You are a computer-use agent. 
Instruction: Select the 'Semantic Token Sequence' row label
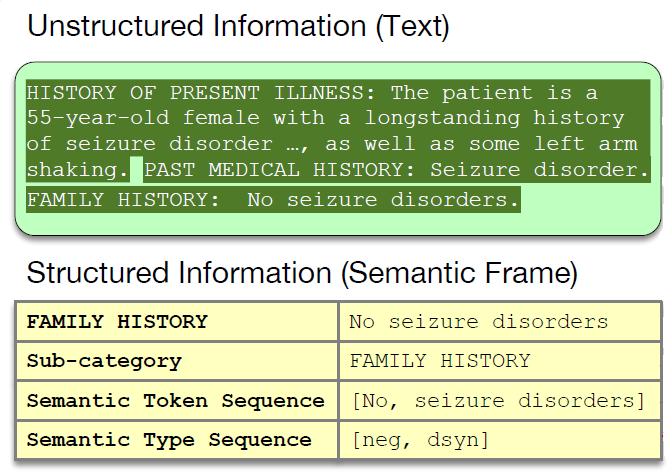tap(175, 401)
